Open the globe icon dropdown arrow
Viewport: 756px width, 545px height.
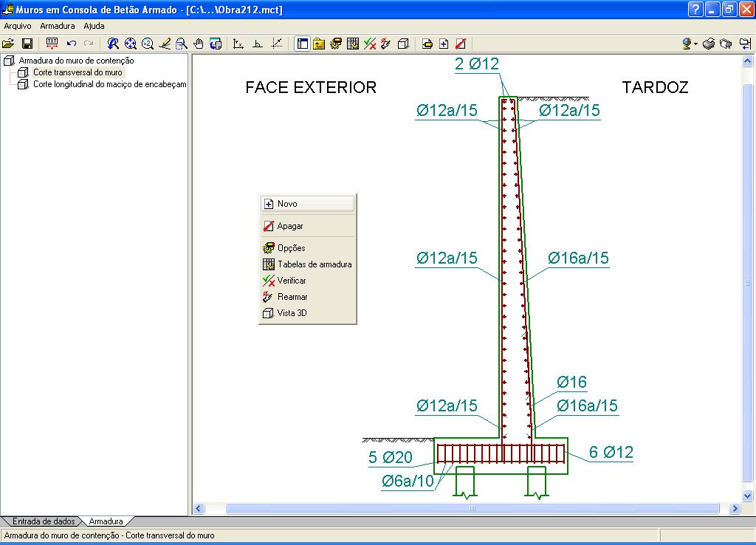pyautogui.click(x=695, y=44)
